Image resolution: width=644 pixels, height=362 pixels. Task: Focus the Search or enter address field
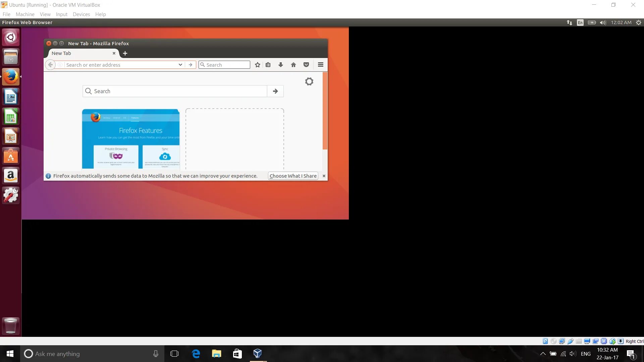121,65
